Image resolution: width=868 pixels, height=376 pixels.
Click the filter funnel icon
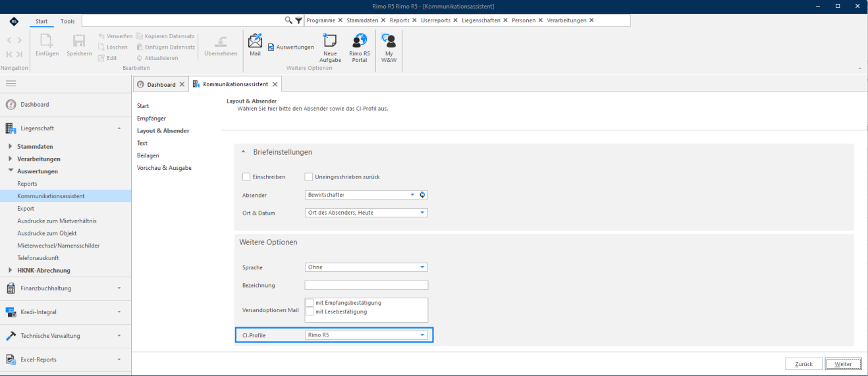tap(298, 20)
